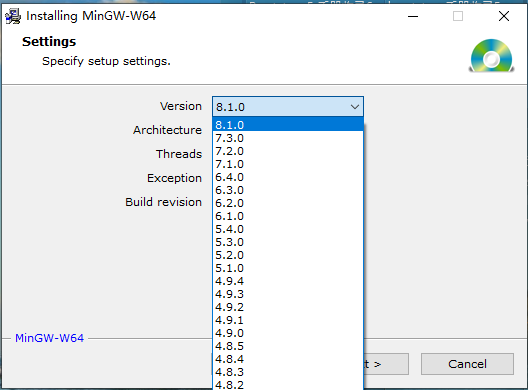Select version 5.1.0
Image resolution: width=528 pixels, height=390 pixels.
(288, 268)
